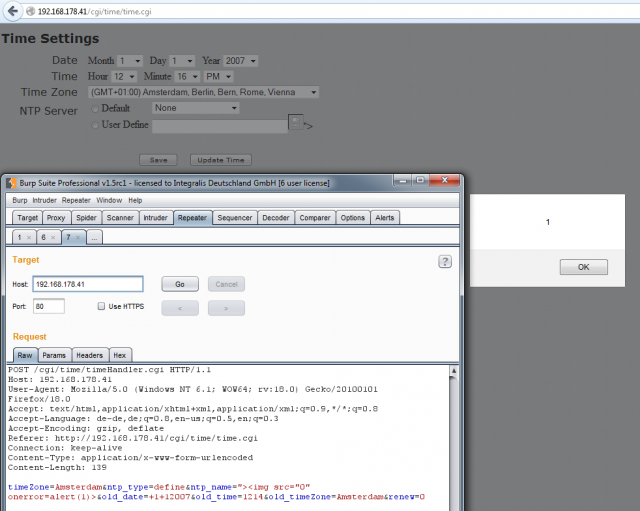Close Repeater tab 1 with its x

point(29,238)
